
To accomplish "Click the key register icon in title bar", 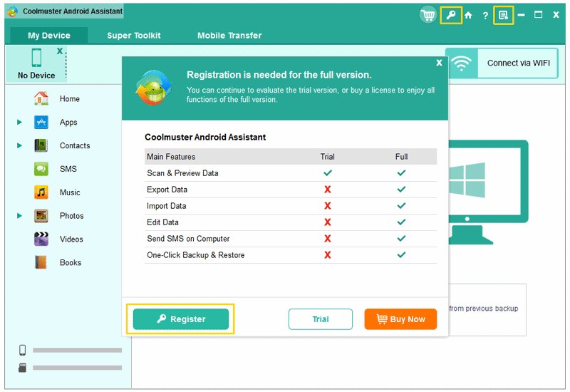I will point(451,15).
